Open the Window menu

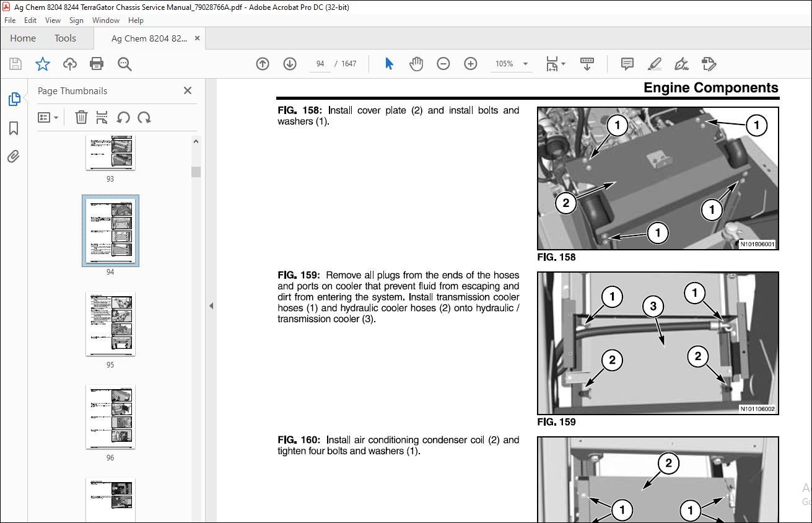106,20
